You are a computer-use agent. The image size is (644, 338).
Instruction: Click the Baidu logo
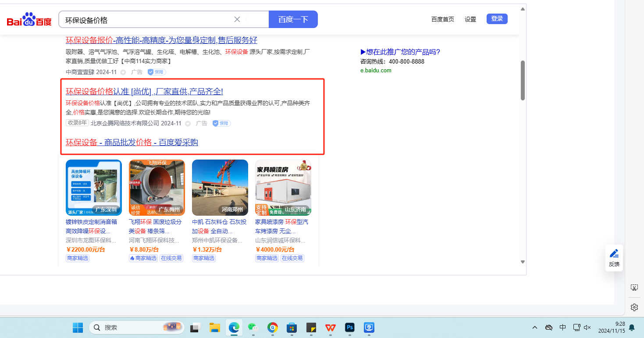pyautogui.click(x=29, y=20)
